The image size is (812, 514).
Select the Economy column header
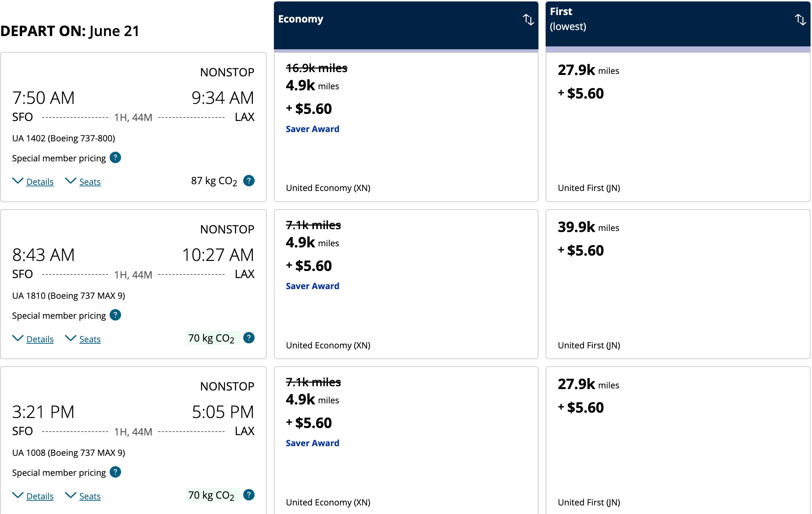pyautogui.click(x=406, y=25)
